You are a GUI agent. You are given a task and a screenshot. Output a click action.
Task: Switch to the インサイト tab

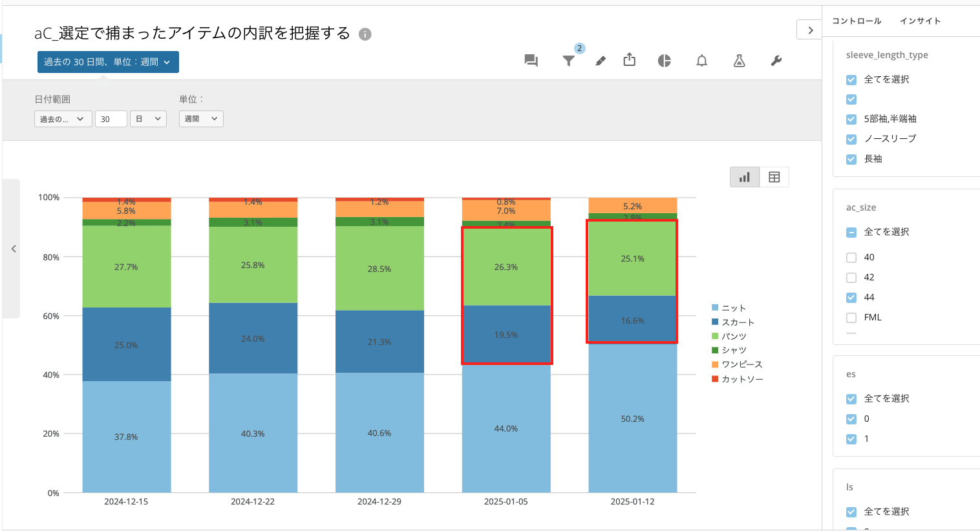point(920,21)
